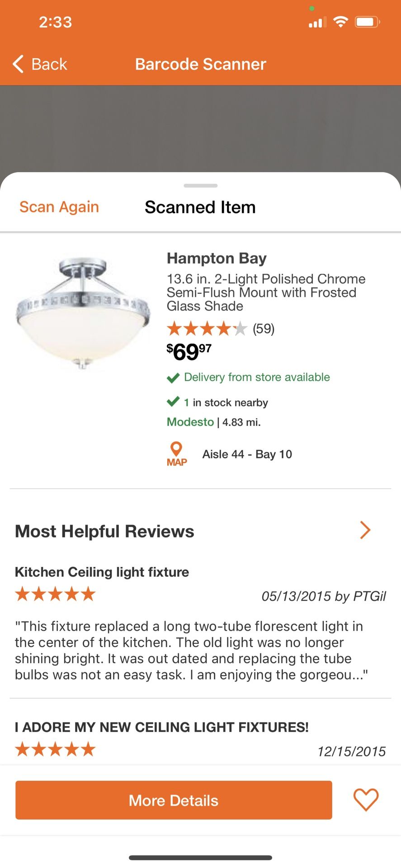401x868 pixels.
Task: Open More Details for the product
Action: tap(174, 800)
